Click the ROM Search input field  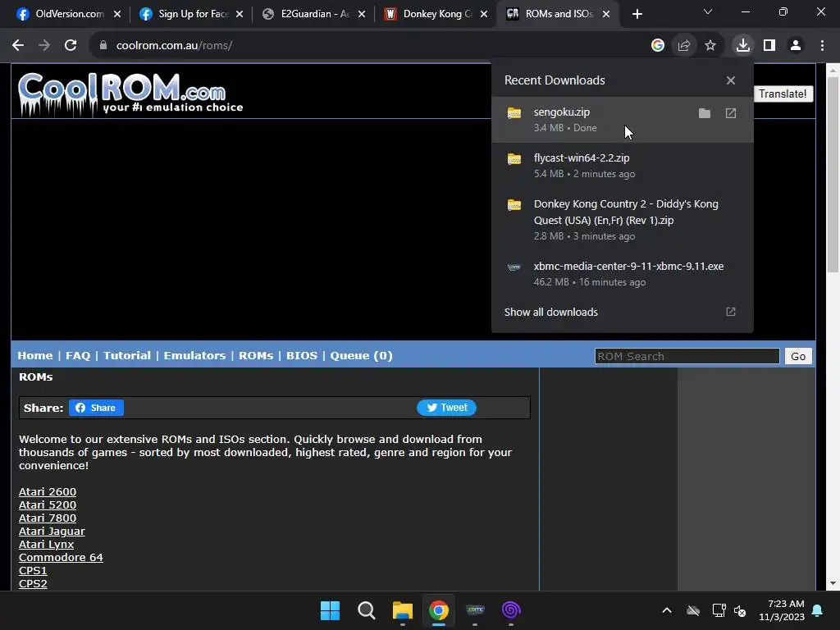pyautogui.click(x=687, y=356)
